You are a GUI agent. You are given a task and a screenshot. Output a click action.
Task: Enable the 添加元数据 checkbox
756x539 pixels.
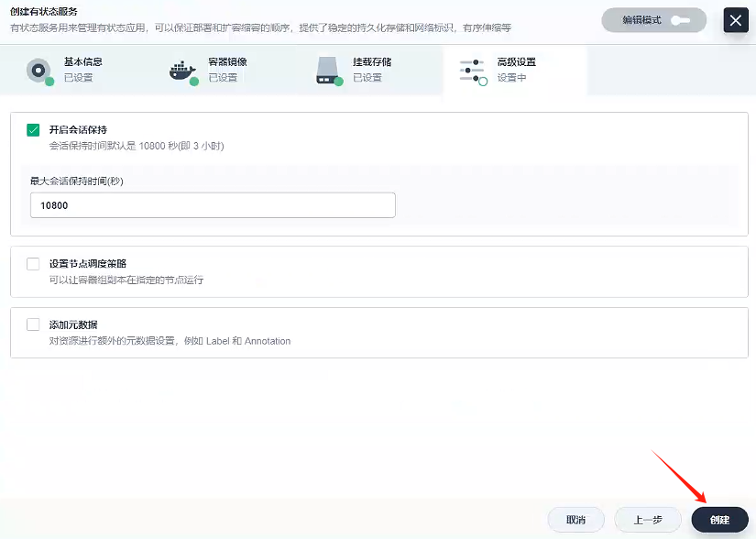(33, 324)
